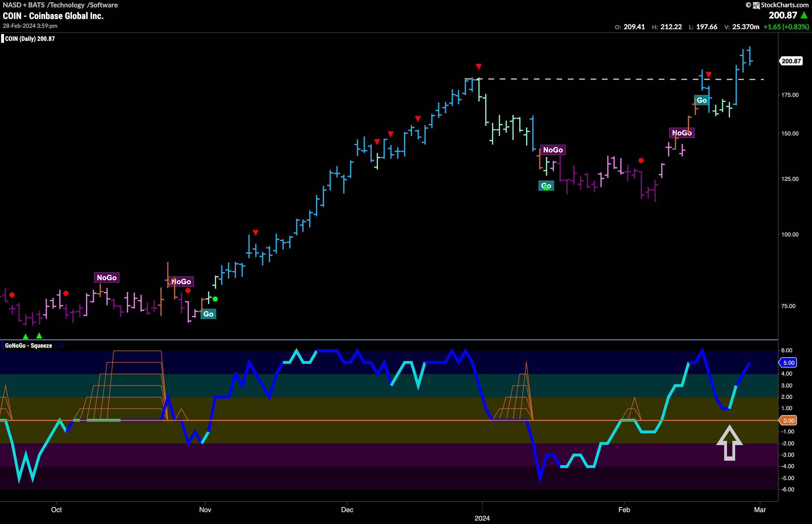
Task: Select the green dot next to the November Go
Action: pos(215,299)
